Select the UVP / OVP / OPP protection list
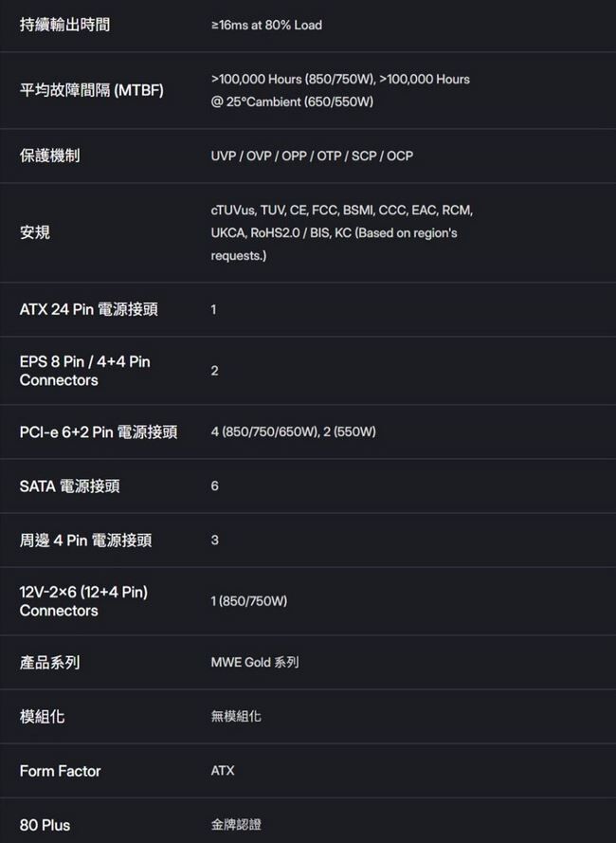Screen dimensions: 616x843 [x=312, y=156]
